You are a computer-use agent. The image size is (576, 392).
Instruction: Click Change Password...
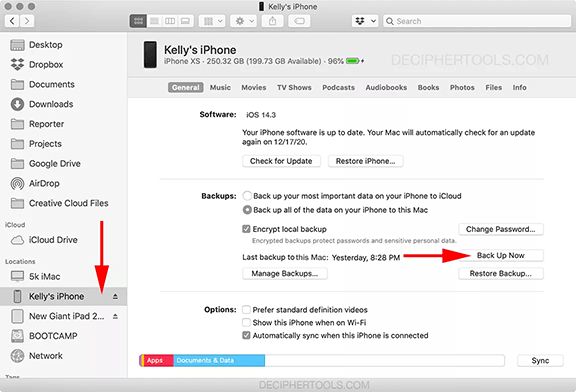(x=501, y=229)
